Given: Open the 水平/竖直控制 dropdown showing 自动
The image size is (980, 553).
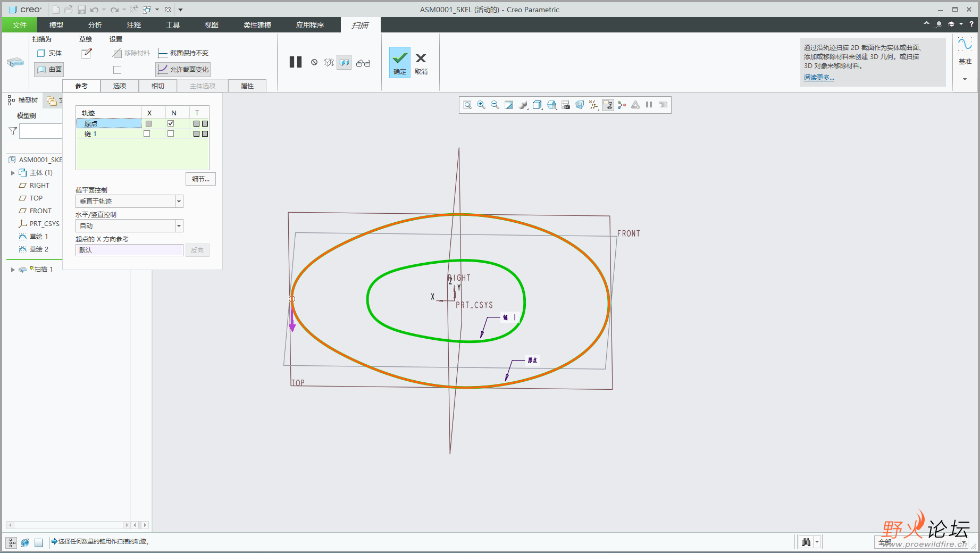Looking at the screenshot, I should point(179,225).
